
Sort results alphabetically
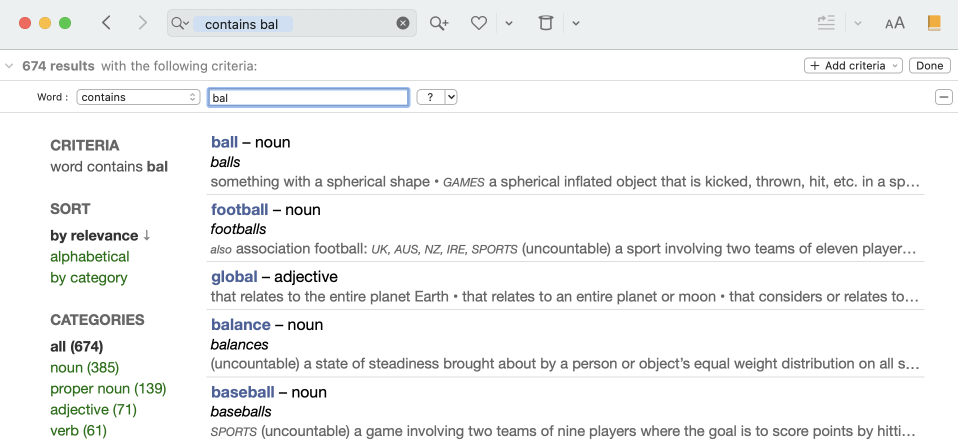(90, 257)
